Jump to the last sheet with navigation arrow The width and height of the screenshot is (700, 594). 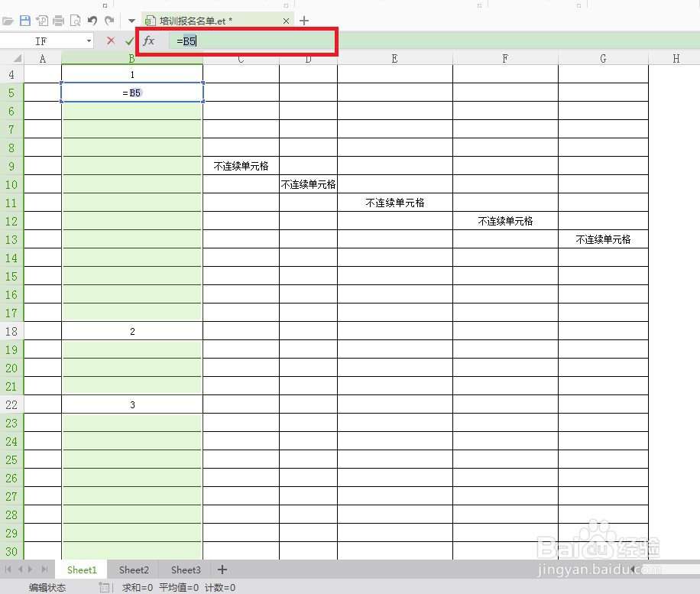tap(44, 570)
